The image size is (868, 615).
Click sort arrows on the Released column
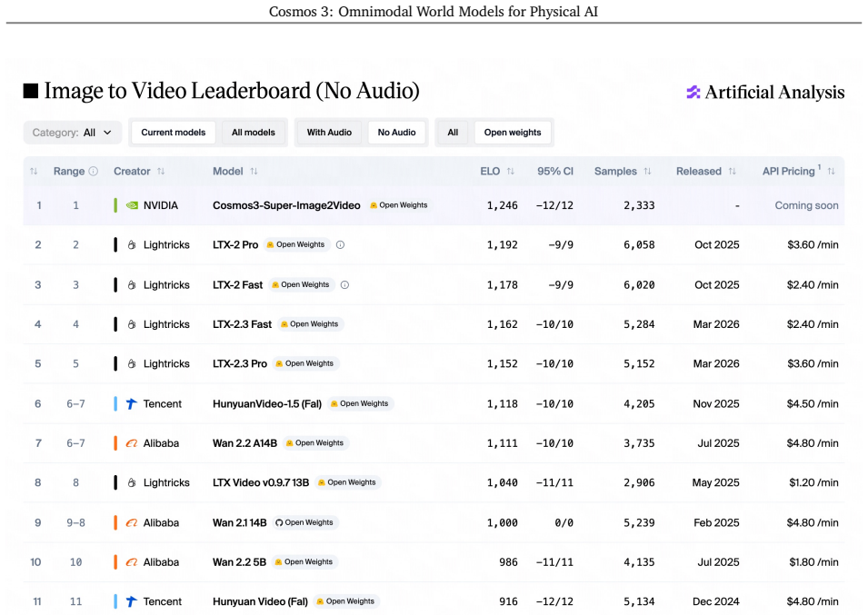(733, 171)
